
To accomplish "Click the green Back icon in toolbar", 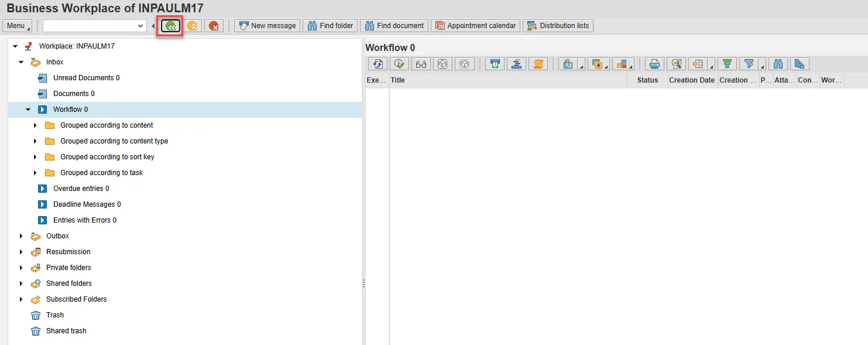I will [170, 26].
